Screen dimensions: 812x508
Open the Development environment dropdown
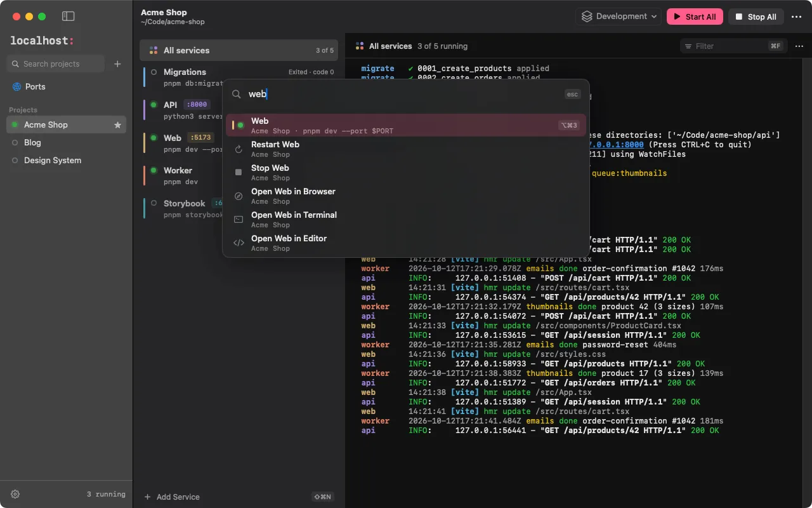[619, 17]
